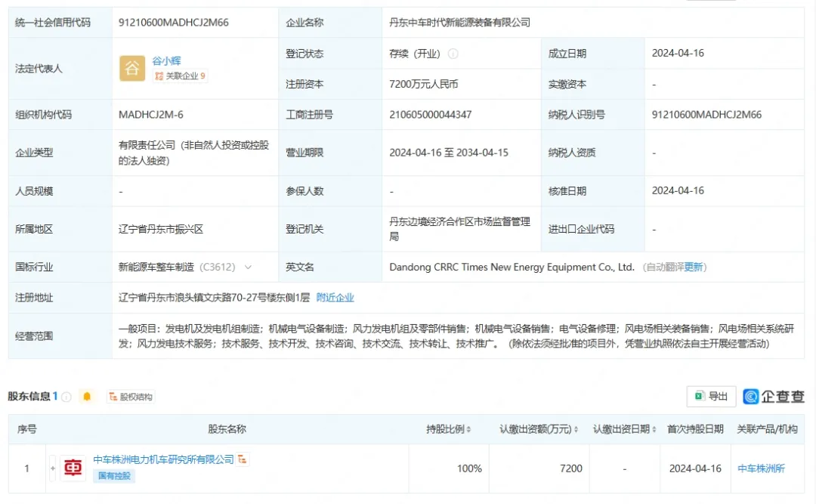This screenshot has height=504, width=816.
Task: Click the info icon beside 股东信息 heading
Action: tap(66, 397)
